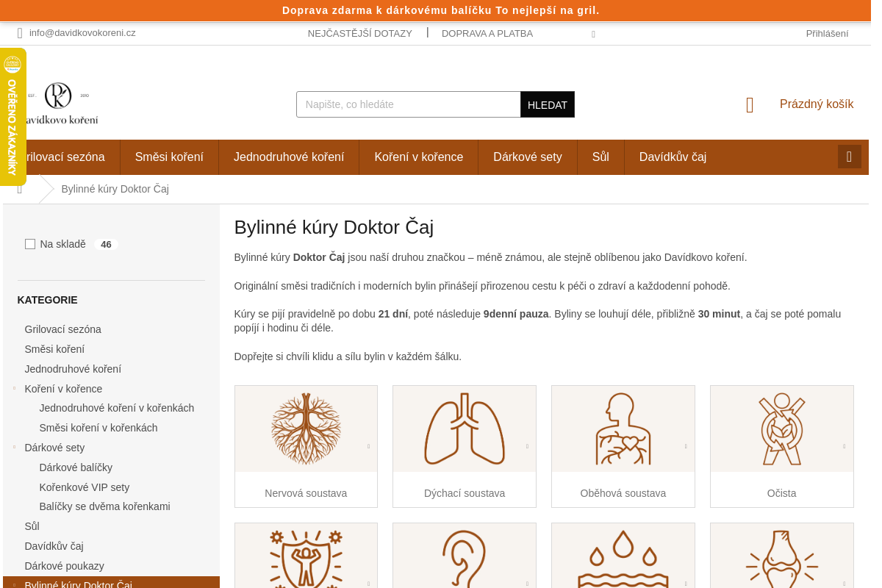Open the immunity shield icon tile

[306, 556]
